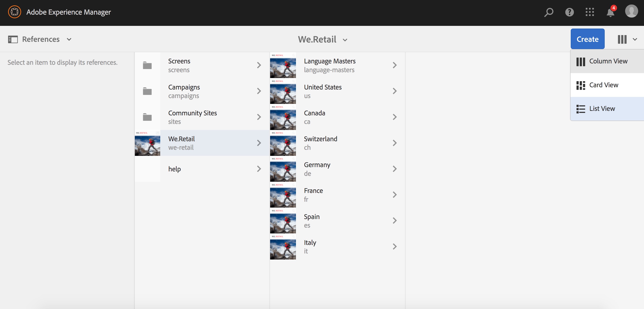Expand the Campaigns folder chevron

259,91
